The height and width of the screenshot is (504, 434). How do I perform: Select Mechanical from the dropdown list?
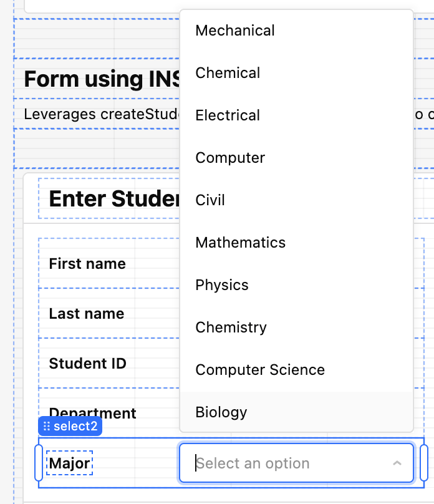(296, 31)
